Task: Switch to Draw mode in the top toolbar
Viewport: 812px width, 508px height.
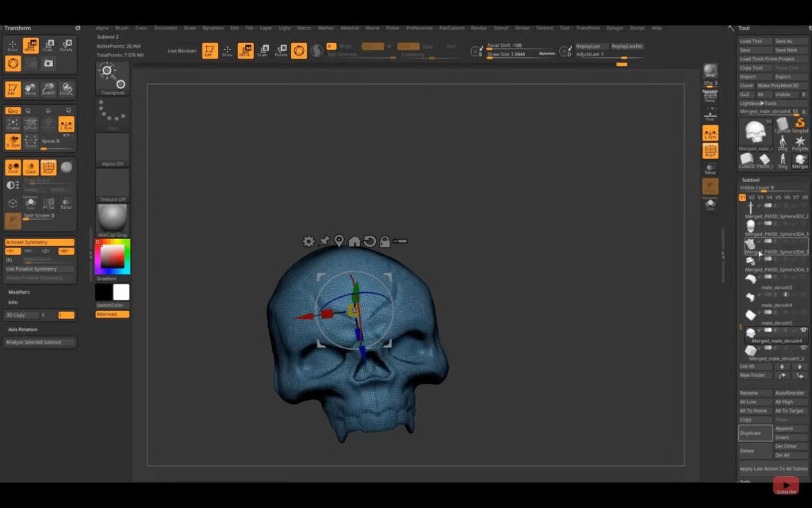Action: pyautogui.click(x=226, y=48)
